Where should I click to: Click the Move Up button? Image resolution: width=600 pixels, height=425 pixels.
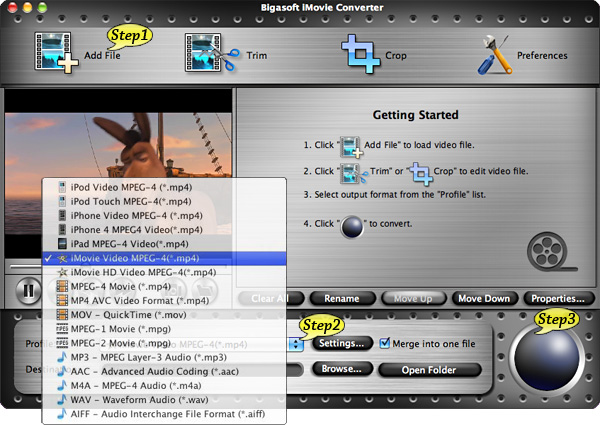point(413,298)
